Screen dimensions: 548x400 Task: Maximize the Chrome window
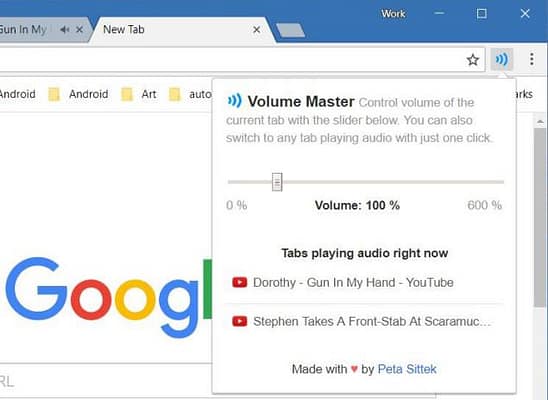[x=482, y=14]
